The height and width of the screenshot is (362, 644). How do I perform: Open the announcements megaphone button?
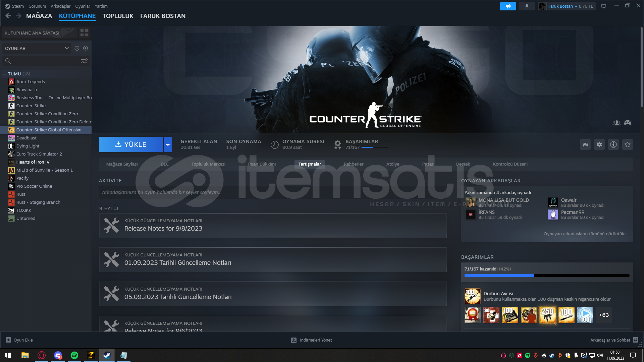click(x=508, y=6)
